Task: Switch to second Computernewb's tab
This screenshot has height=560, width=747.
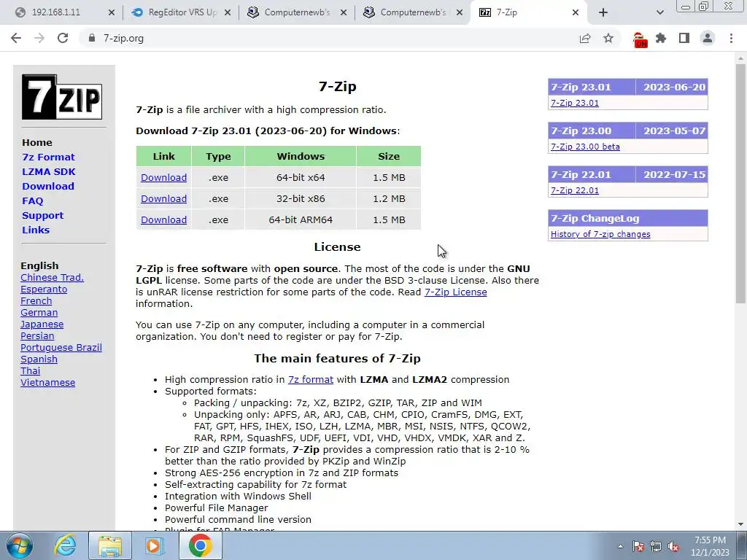Action: pos(413,13)
